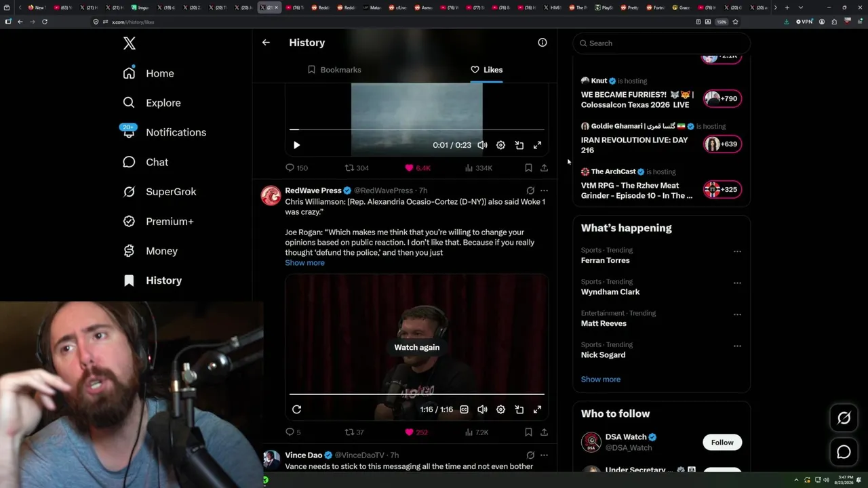The width and height of the screenshot is (868, 488).
Task: Open more options on Vince Dao post
Action: [544, 455]
